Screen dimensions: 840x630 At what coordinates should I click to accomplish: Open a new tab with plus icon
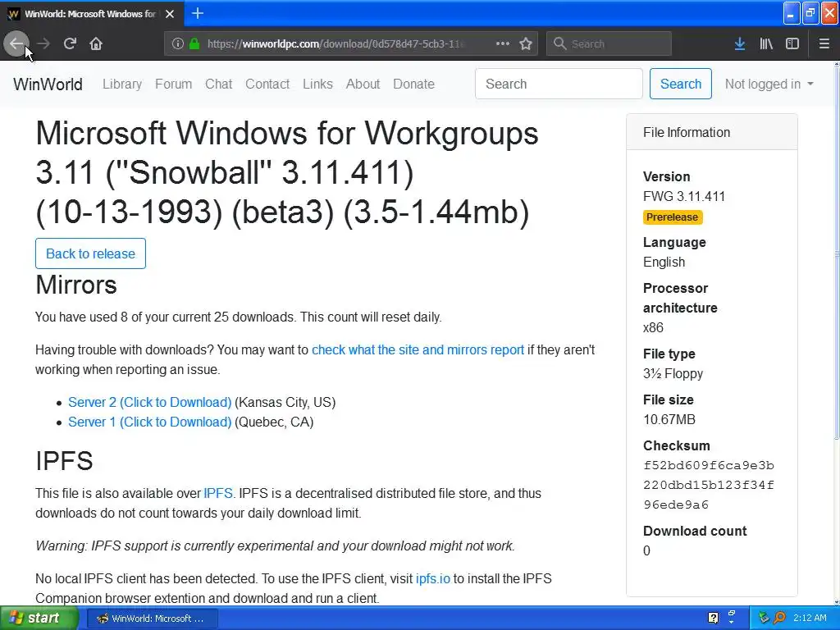198,13
